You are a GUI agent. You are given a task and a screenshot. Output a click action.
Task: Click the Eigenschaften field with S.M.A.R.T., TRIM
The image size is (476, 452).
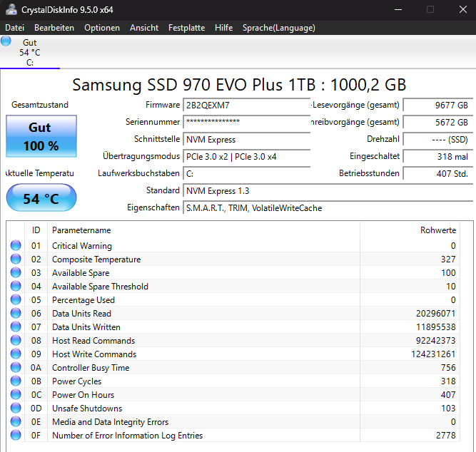328,208
